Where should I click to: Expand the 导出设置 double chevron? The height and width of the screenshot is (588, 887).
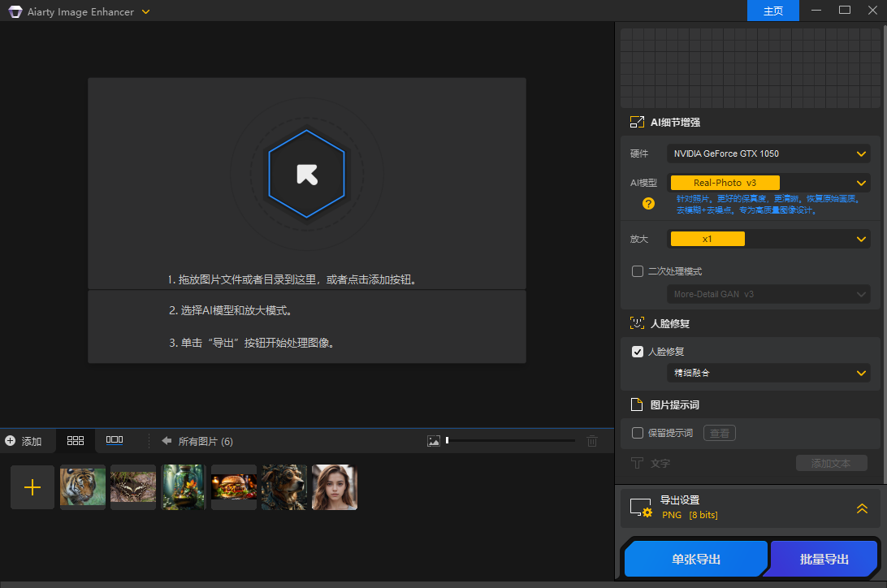pos(862,508)
